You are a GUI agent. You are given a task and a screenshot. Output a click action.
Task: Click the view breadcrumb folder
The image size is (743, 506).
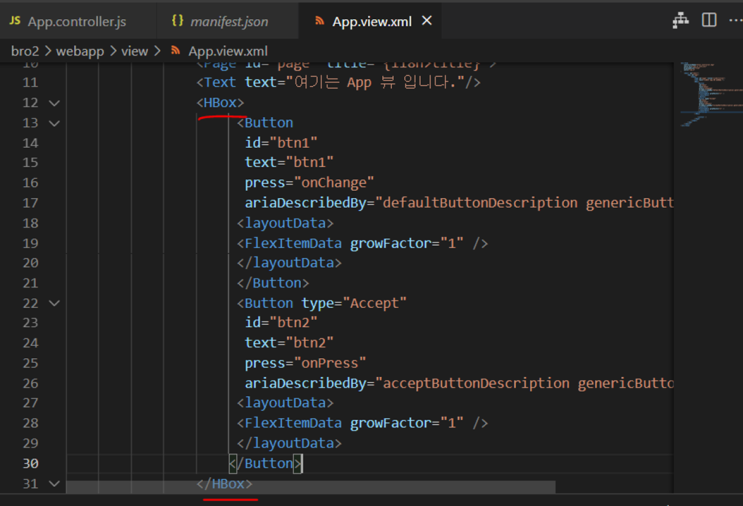pos(135,51)
